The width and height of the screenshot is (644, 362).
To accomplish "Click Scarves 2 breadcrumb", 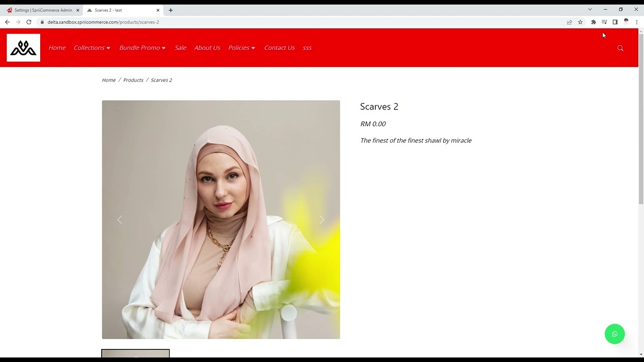I will click(162, 80).
